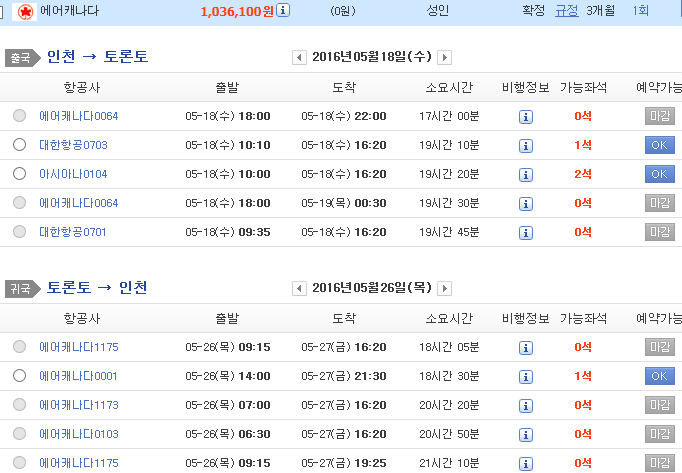Click the 2016년05월18일(수) departure date label
Screen dimensions: 682x473
372,57
